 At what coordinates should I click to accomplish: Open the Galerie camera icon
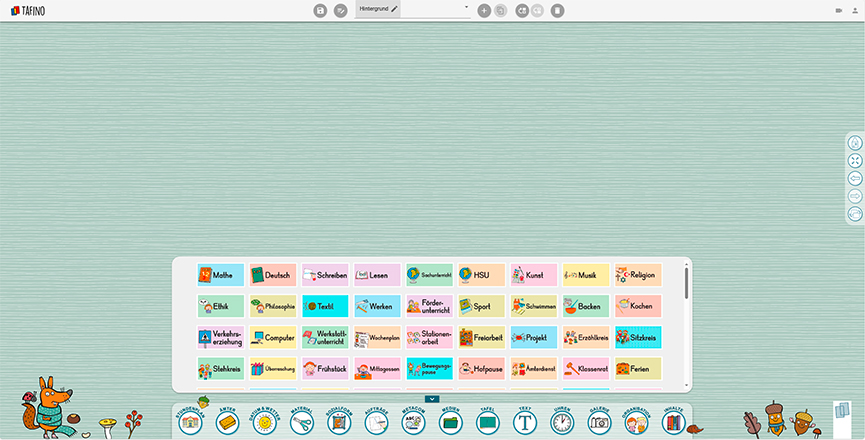coord(599,423)
